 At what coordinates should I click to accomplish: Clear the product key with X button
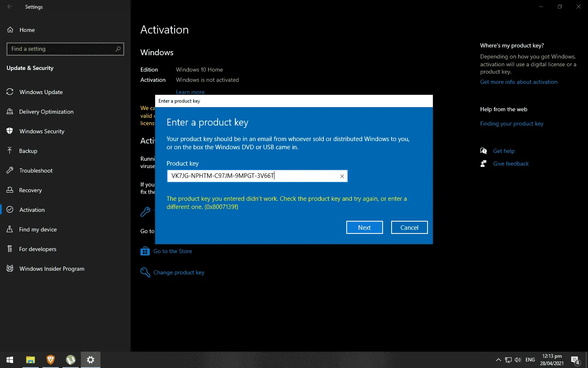tap(342, 176)
